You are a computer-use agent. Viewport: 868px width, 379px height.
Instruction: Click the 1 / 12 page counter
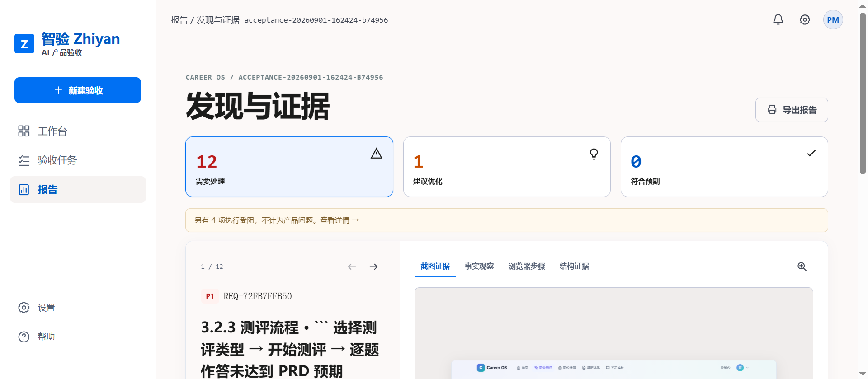[212, 267]
